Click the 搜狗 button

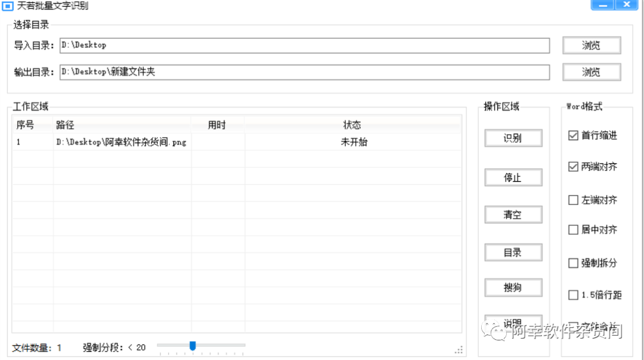[x=512, y=287]
